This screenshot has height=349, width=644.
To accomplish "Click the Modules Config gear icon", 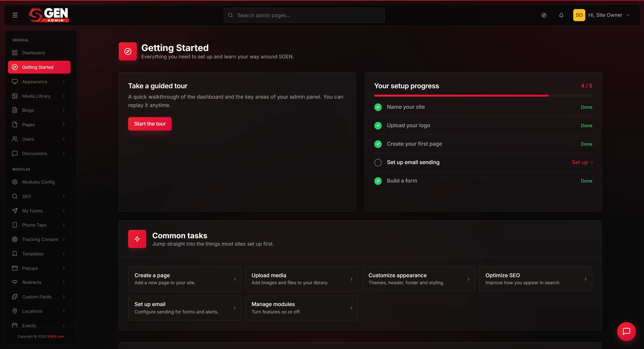I will pyautogui.click(x=15, y=182).
